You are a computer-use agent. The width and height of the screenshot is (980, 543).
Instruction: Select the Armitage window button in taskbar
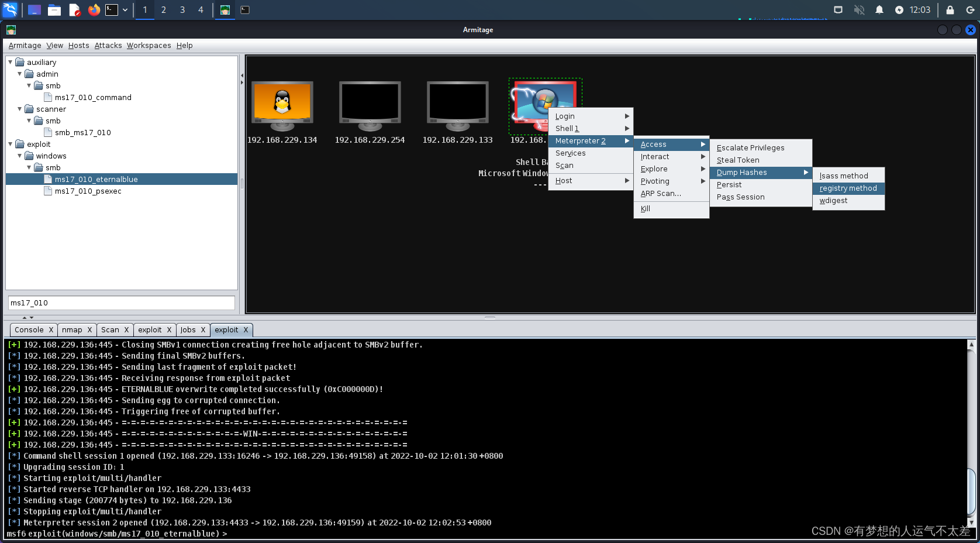[x=225, y=10]
